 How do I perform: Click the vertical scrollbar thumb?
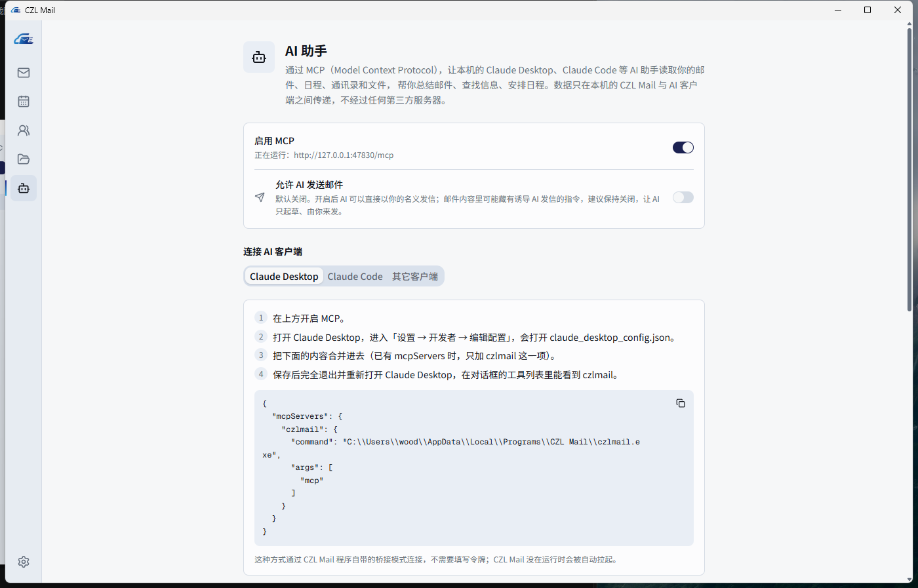pos(909,170)
